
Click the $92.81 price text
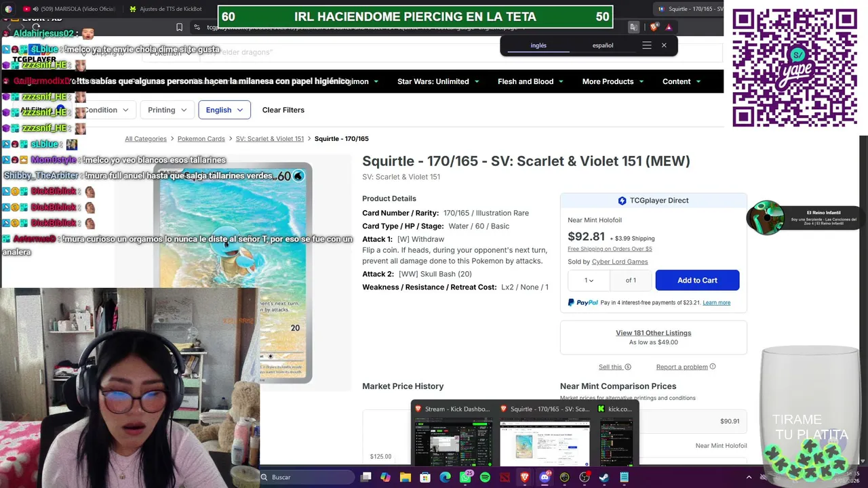tap(586, 237)
